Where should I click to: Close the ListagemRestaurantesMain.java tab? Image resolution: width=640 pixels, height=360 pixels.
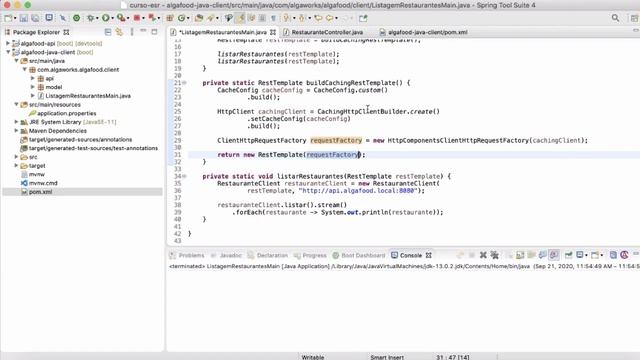[x=273, y=32]
